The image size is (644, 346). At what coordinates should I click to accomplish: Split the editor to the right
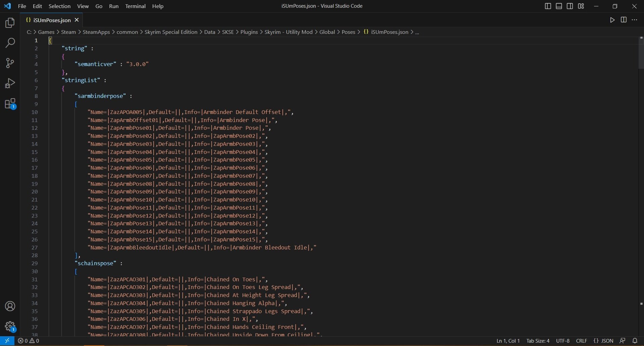624,20
